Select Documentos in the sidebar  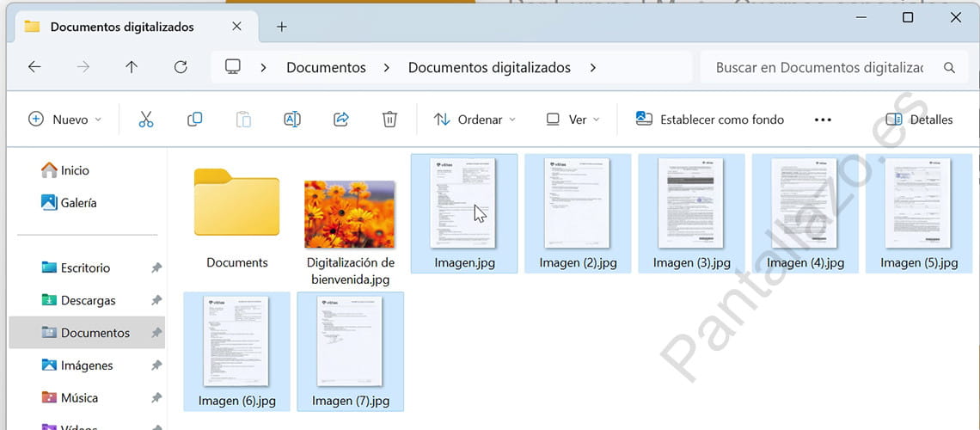click(87, 333)
